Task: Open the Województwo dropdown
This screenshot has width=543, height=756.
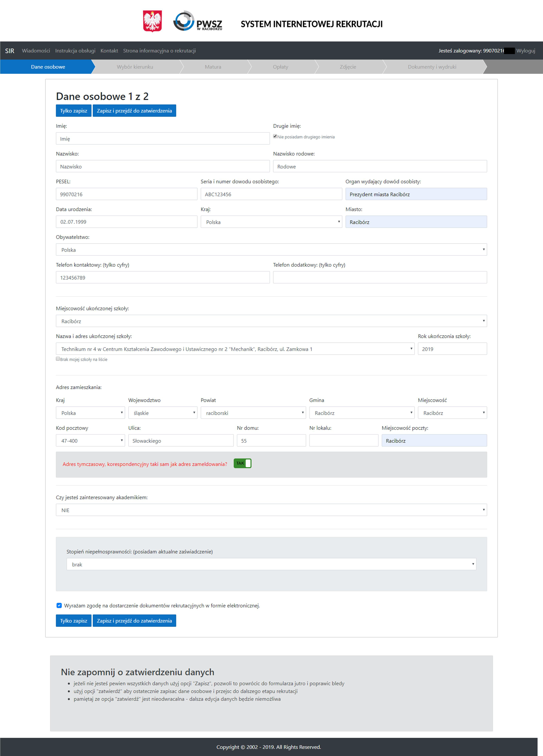Action: (x=163, y=413)
